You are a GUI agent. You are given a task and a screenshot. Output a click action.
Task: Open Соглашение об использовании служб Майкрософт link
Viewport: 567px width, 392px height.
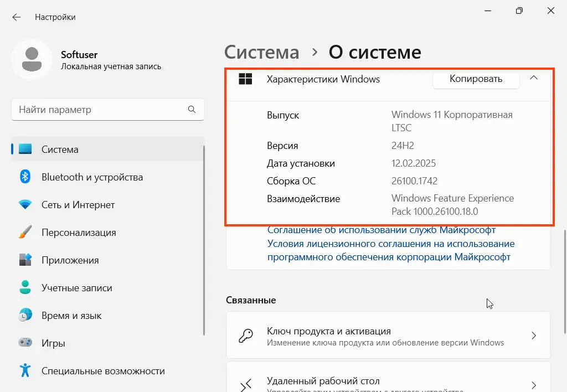point(381,230)
